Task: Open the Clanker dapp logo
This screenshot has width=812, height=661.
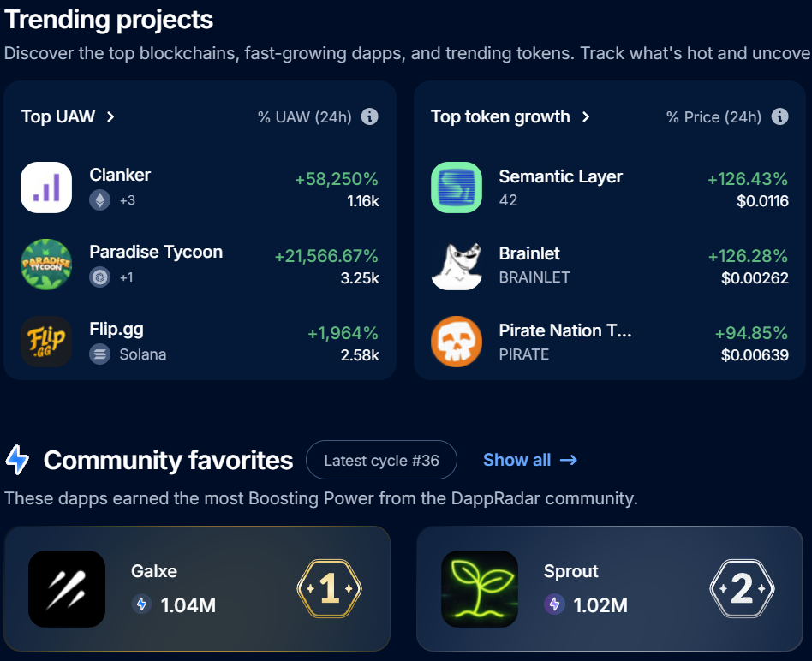Action: (46, 188)
